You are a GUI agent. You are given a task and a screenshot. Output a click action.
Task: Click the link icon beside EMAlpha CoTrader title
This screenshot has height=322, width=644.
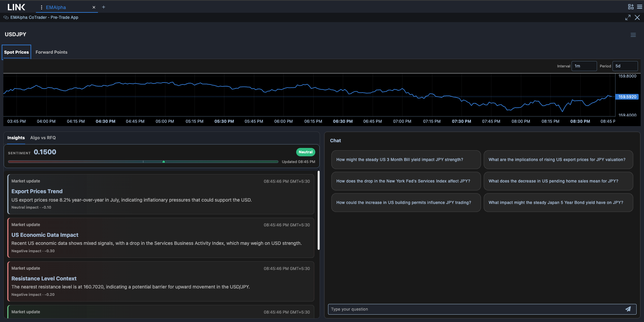pyautogui.click(x=6, y=17)
